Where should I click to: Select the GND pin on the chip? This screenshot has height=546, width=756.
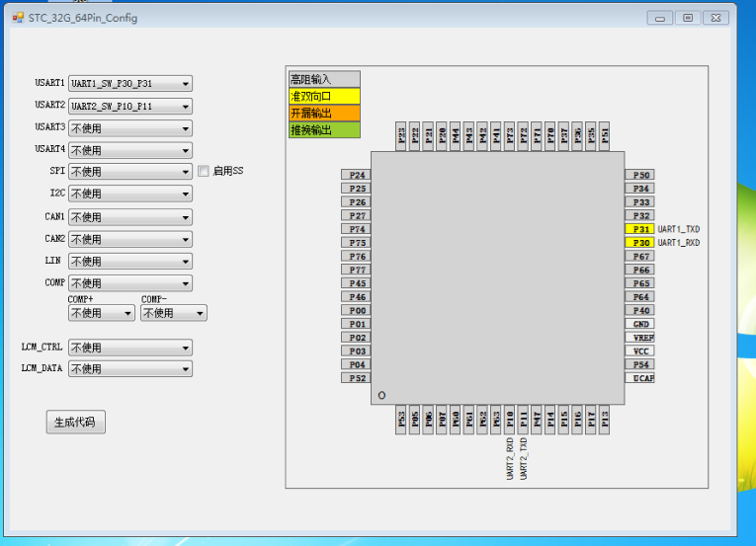pos(640,324)
